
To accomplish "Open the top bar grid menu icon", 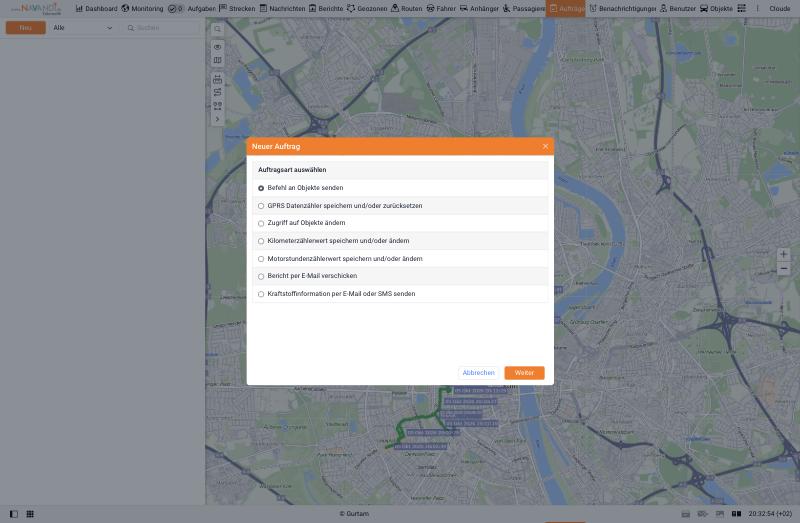I will pyautogui.click(x=742, y=9).
